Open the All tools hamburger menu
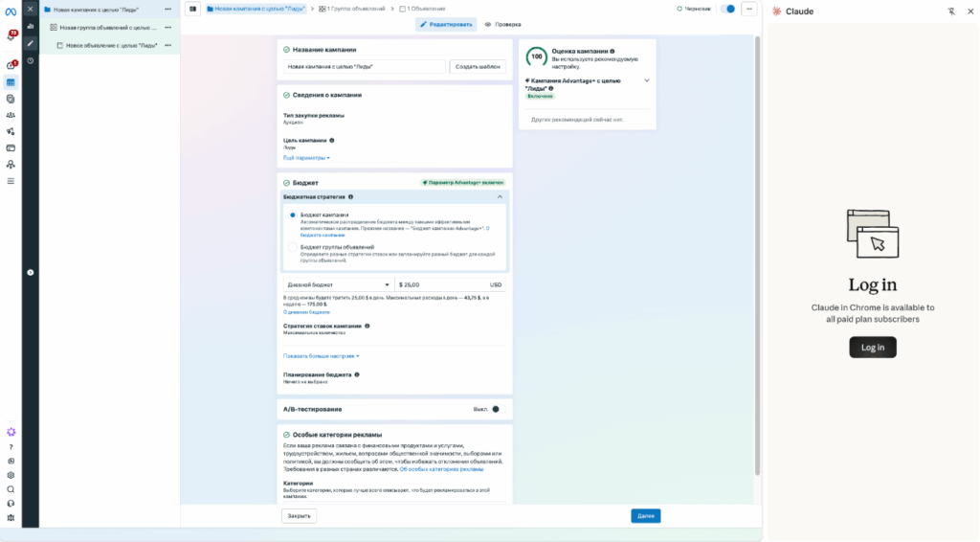Screen dimensions: 980x542 11,181
